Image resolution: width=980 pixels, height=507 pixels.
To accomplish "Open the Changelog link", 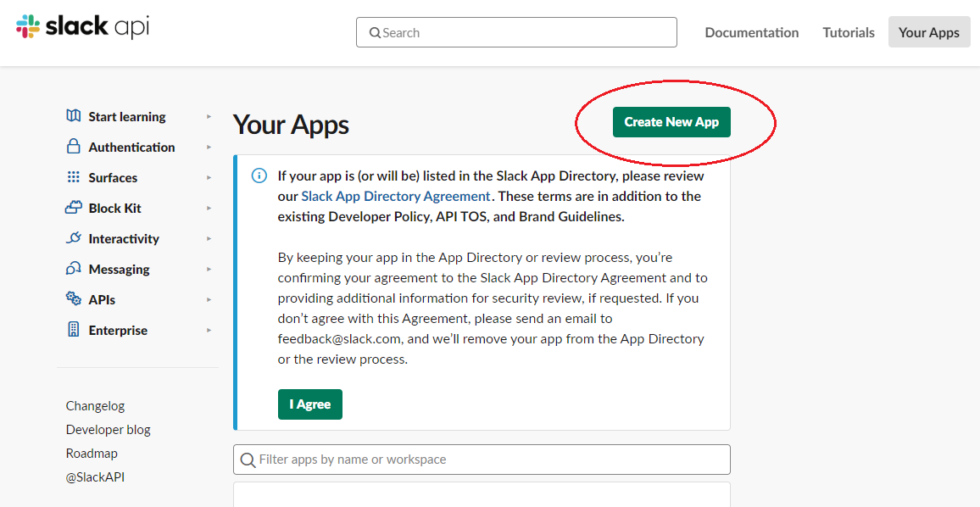I will (95, 406).
